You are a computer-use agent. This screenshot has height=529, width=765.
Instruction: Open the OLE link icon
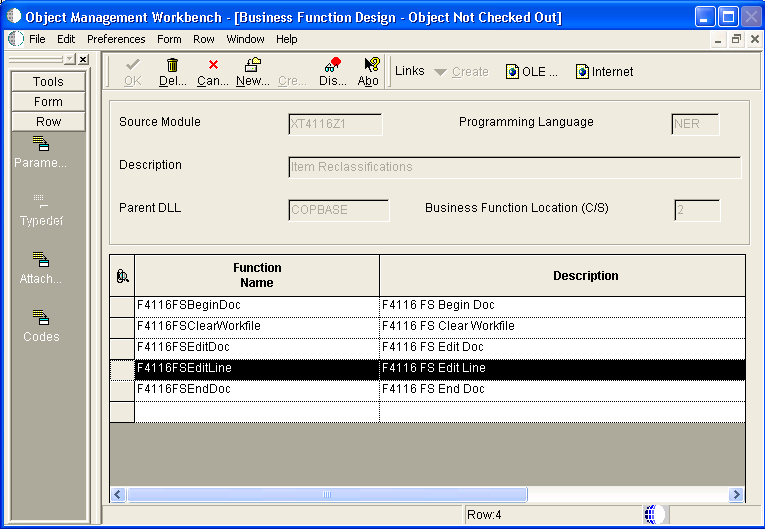pos(512,72)
